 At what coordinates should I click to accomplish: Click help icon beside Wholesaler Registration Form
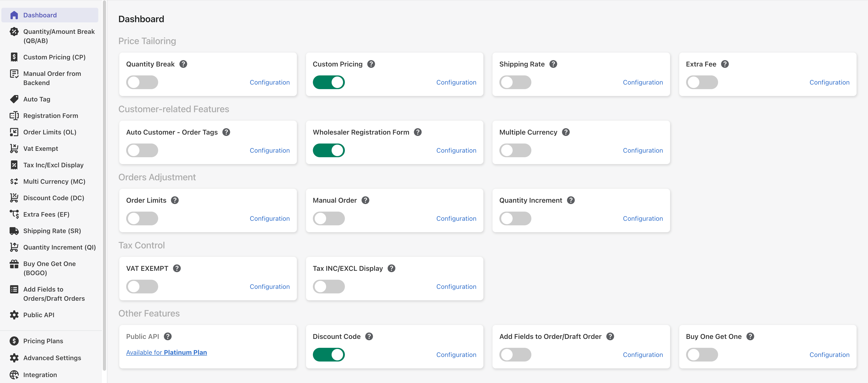(x=418, y=132)
